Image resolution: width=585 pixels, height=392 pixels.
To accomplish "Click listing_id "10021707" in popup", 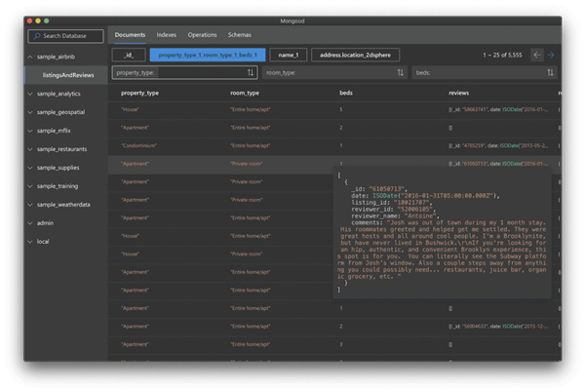I will 411,203.
